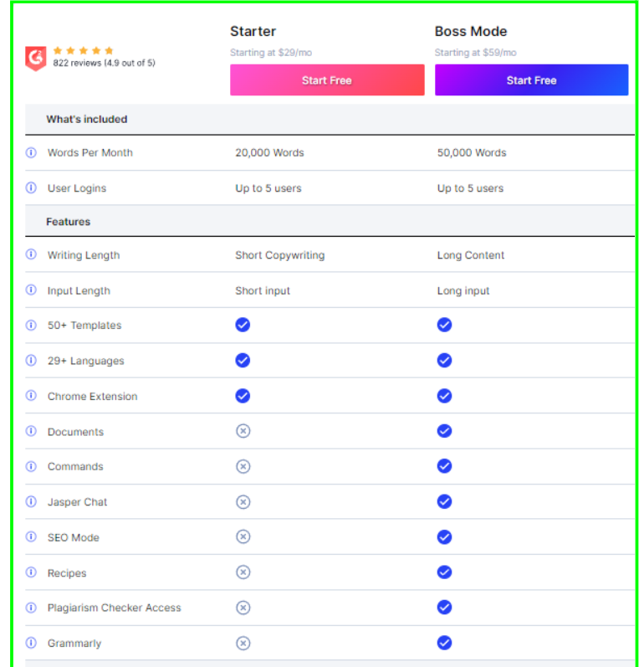The image size is (644, 667).
Task: Click the Boss Mode plan heading
Action: point(471,31)
